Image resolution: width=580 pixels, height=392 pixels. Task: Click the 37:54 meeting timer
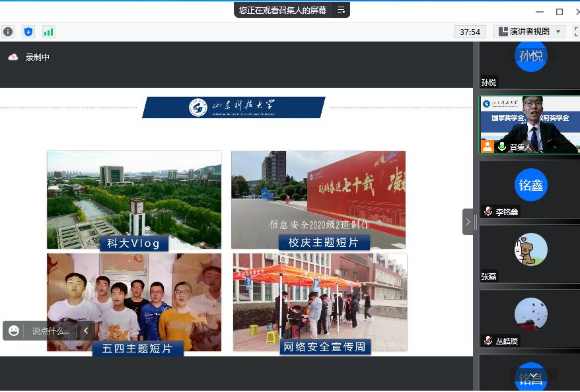[x=470, y=32]
